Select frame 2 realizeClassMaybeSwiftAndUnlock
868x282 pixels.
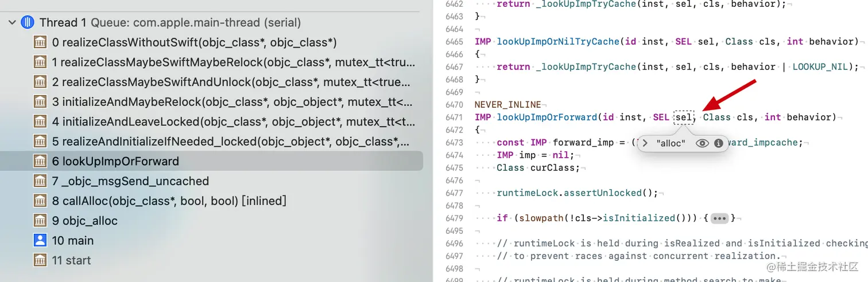[x=231, y=82]
